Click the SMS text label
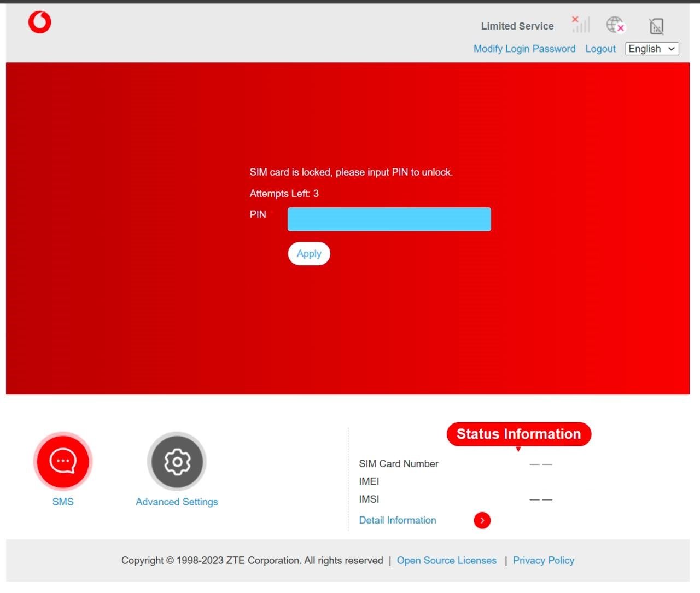Screen dimensions: 700x593 click(63, 502)
